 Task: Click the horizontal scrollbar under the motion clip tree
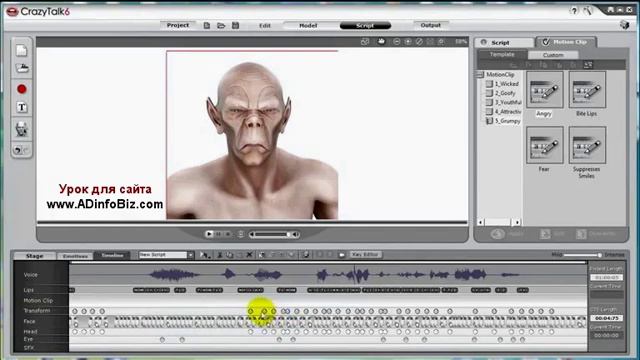pos(499,222)
